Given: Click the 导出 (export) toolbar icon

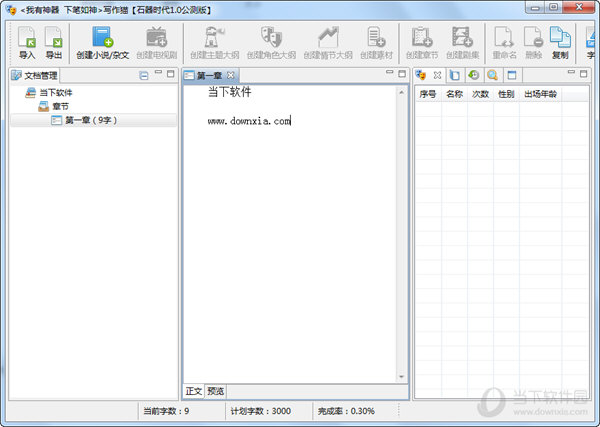Looking at the screenshot, I should pyautogui.click(x=54, y=42).
